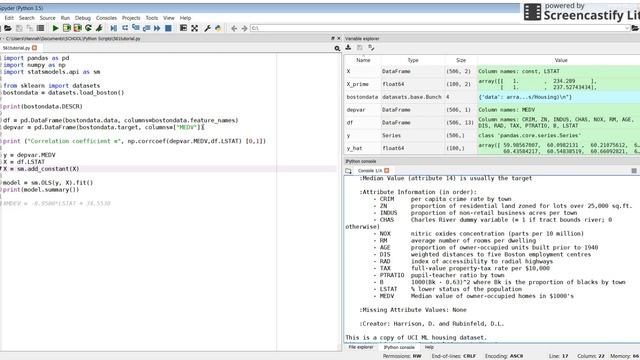Image resolution: width=640 pixels, height=360 pixels.
Task: Click the file list outline toolbar icon
Action: [40, 28]
